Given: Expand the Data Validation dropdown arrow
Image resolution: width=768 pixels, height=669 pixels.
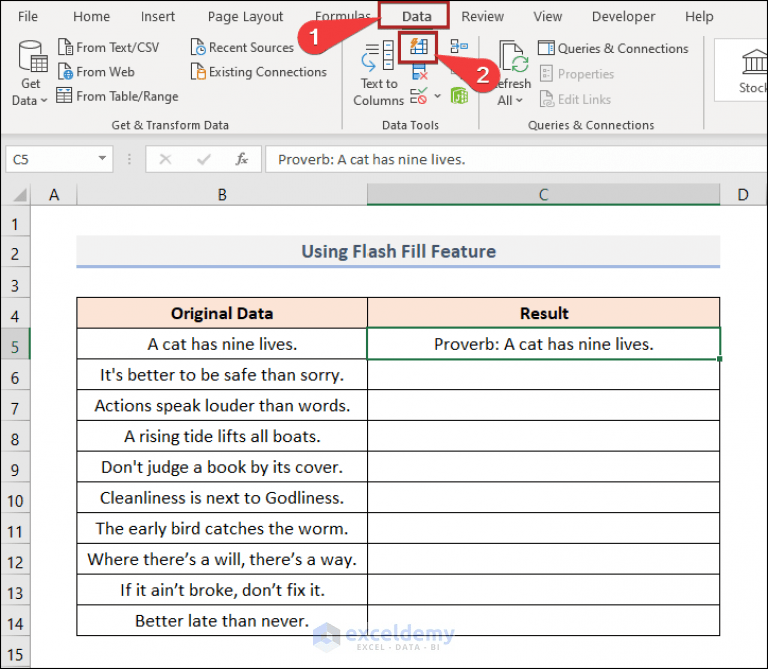Looking at the screenshot, I should click(437, 96).
